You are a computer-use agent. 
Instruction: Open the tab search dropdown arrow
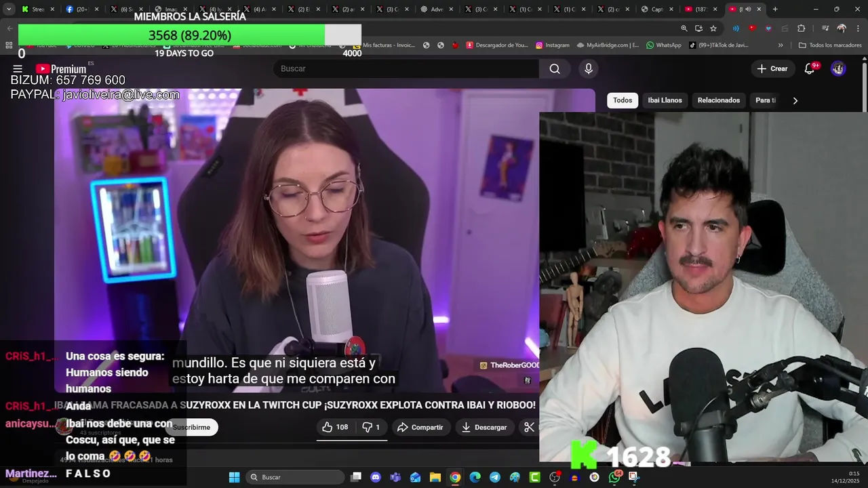pos(9,9)
